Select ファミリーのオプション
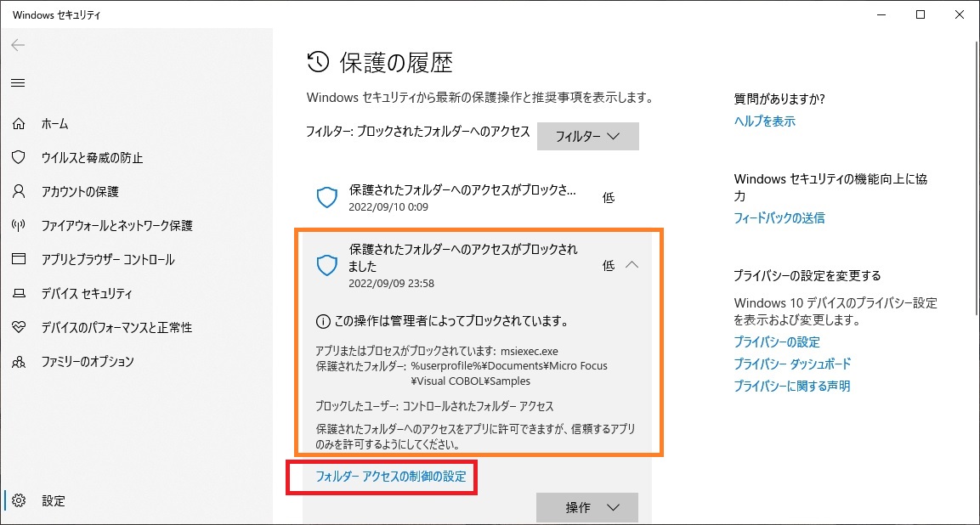 88,361
